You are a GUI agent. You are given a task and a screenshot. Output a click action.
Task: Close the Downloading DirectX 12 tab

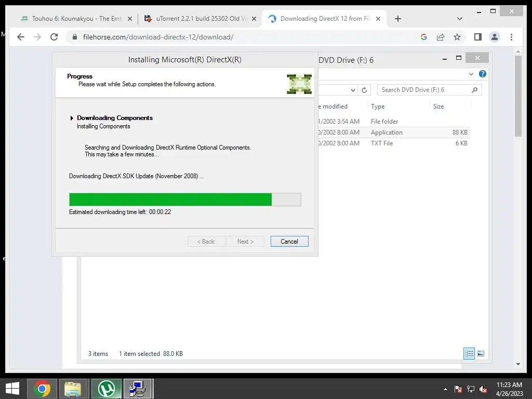pos(378,19)
